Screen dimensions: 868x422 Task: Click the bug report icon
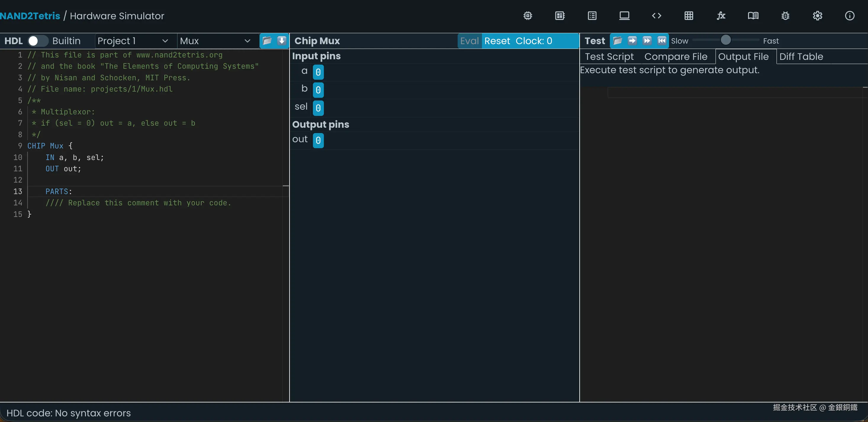(x=785, y=16)
